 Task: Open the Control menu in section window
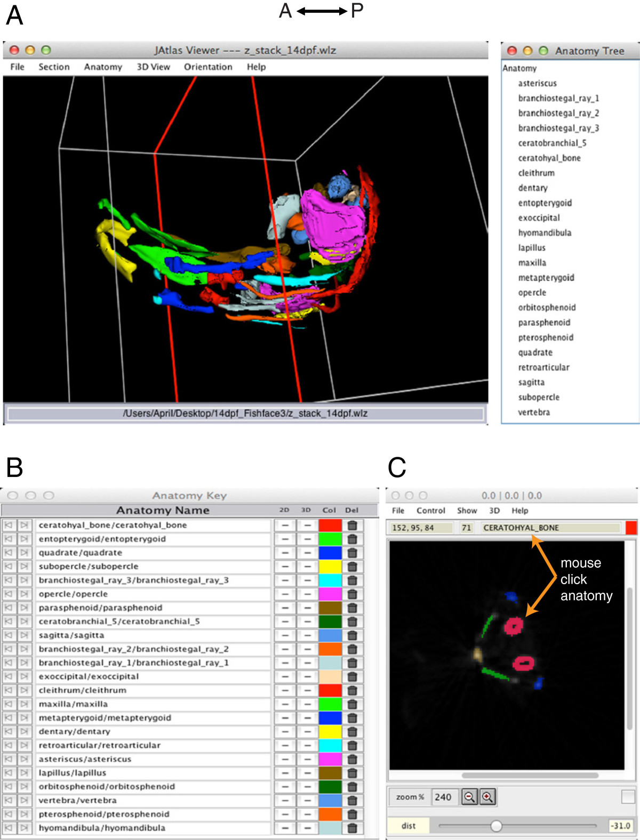click(430, 511)
